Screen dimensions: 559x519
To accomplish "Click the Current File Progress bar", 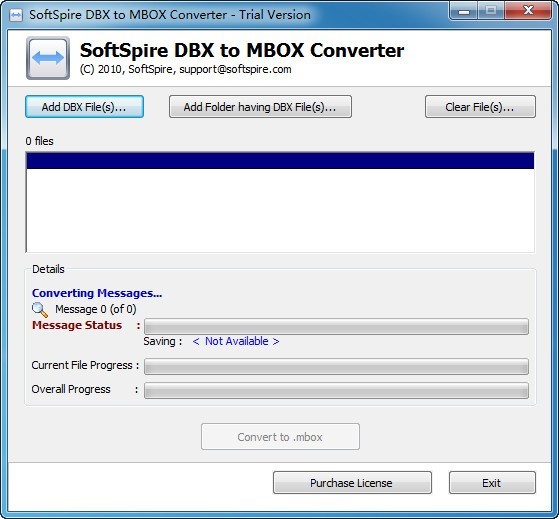I will point(336,366).
